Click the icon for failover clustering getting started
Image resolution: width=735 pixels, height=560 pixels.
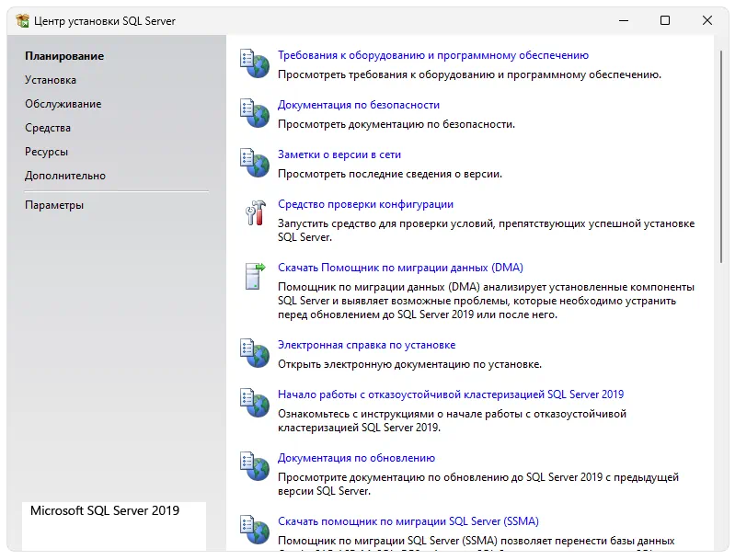(x=255, y=403)
